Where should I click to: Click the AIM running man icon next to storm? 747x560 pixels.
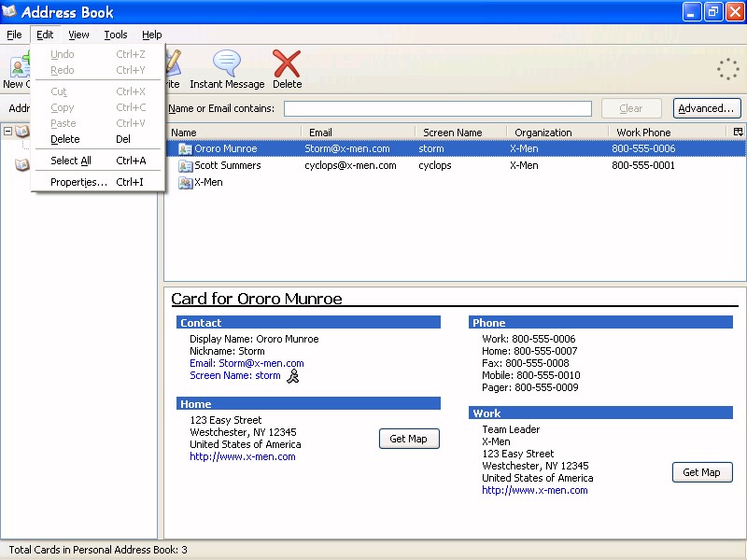292,376
